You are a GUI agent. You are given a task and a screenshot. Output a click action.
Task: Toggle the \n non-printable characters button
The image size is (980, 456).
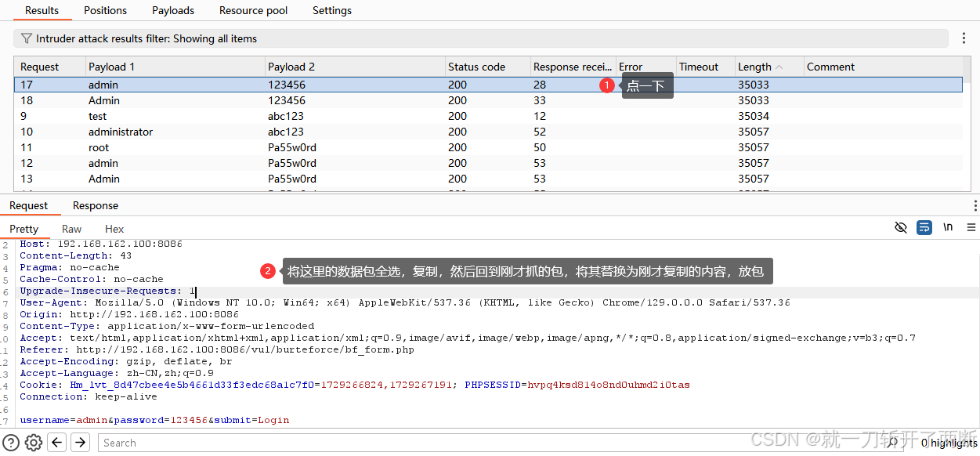coord(948,228)
